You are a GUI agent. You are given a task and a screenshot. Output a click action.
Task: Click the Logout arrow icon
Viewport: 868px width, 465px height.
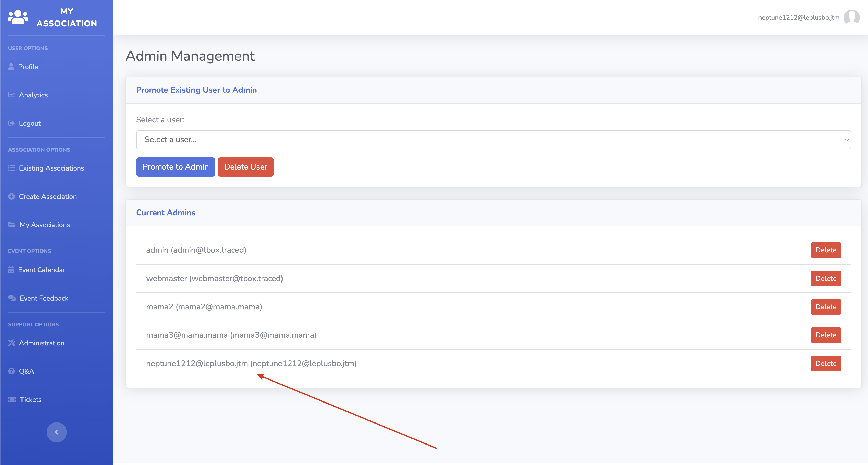pos(11,123)
